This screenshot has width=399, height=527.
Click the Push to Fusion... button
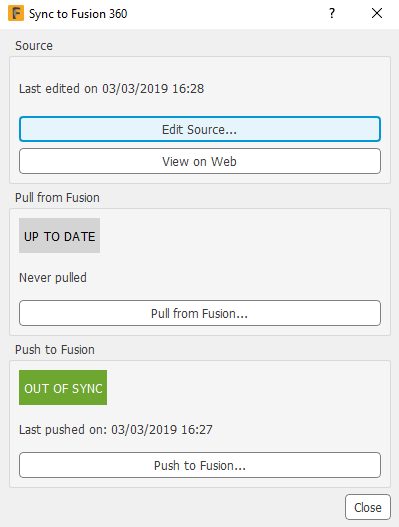[200, 465]
